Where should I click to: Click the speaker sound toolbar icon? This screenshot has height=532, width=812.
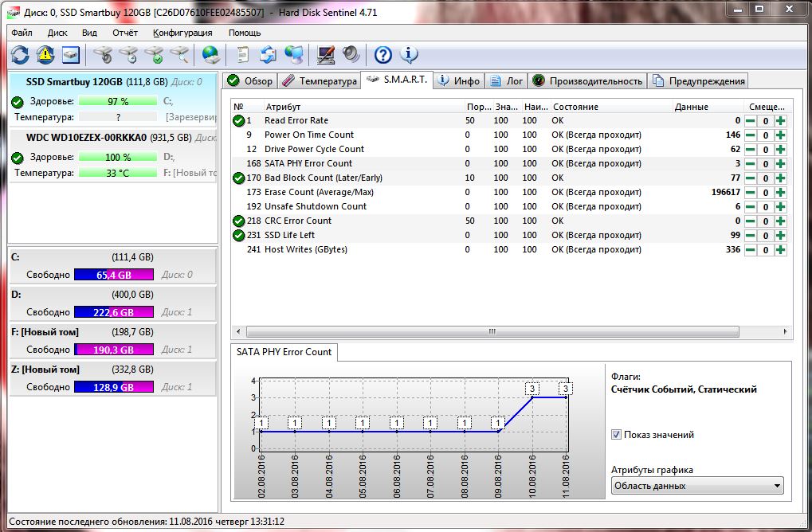point(351,54)
